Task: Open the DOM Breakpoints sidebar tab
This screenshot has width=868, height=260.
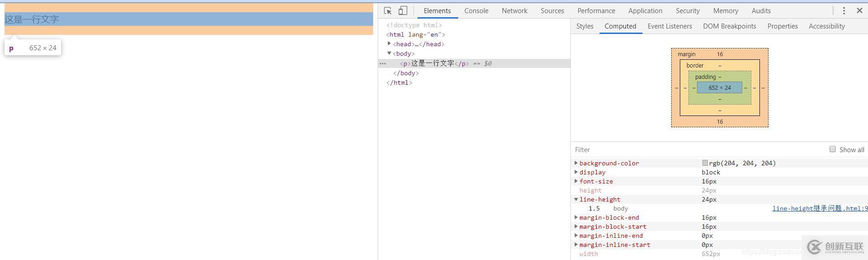Action: 729,26
